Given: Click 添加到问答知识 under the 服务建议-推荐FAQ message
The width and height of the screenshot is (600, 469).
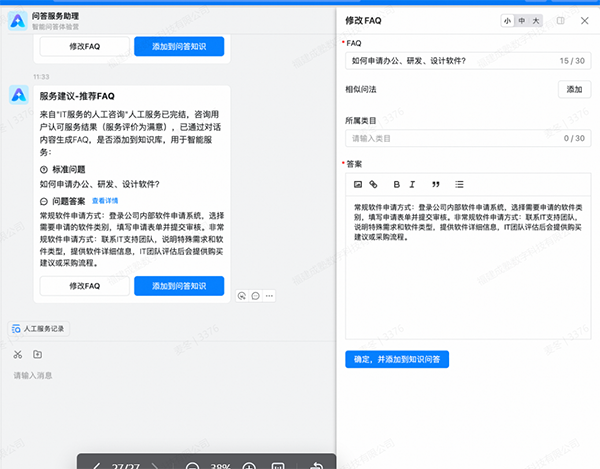Looking at the screenshot, I should pyautogui.click(x=179, y=286).
